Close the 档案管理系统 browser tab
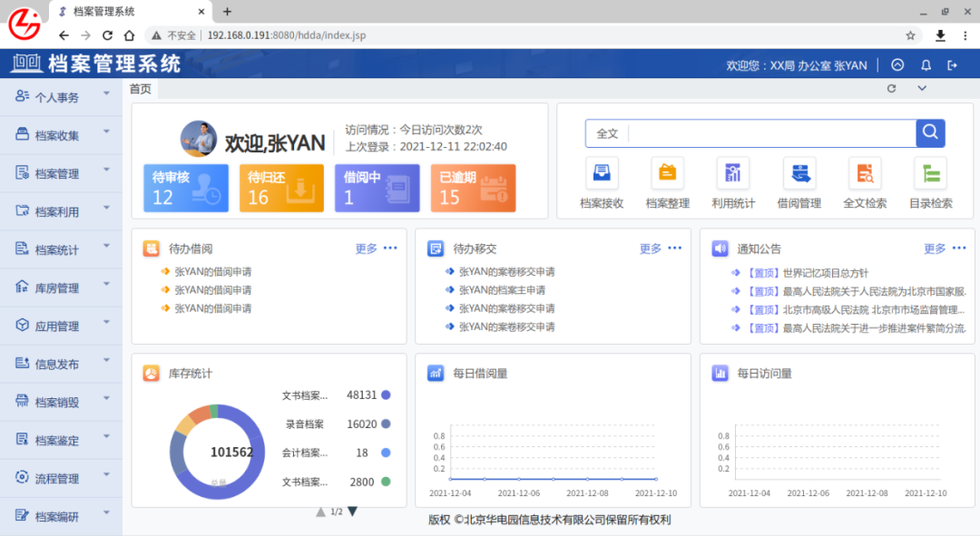980x536 pixels. click(x=201, y=11)
